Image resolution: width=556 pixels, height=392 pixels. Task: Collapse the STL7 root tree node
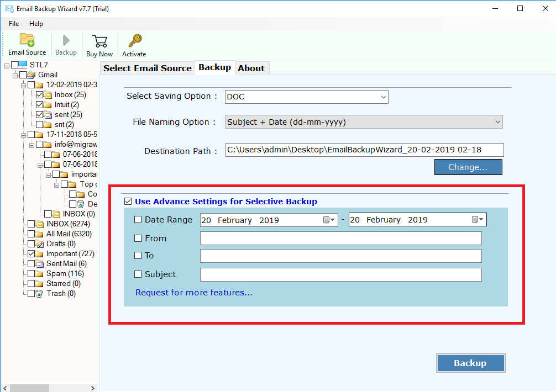point(7,66)
